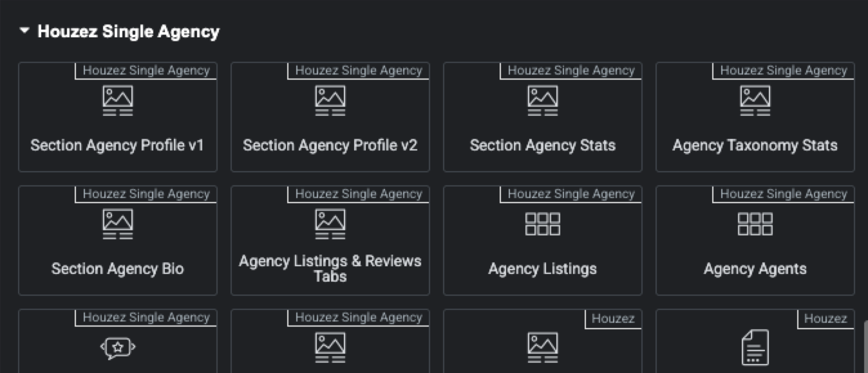This screenshot has height=373, width=868.
Task: Click the Houzez Single Agency badge on Section Agency Bio
Action: 146,194
